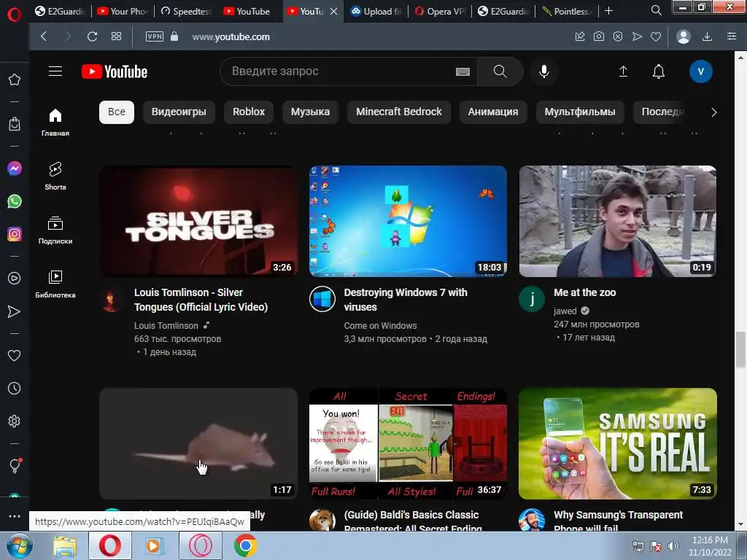Play the Baldi's Basics endings thumbnail

point(408,443)
